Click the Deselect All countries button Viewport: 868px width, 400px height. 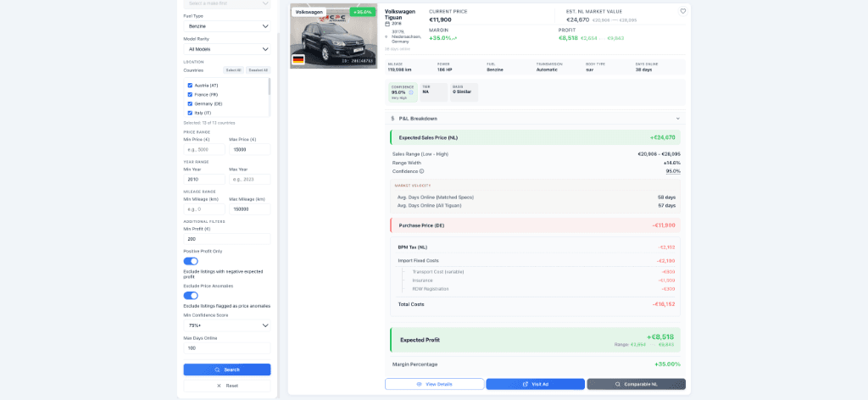click(258, 70)
